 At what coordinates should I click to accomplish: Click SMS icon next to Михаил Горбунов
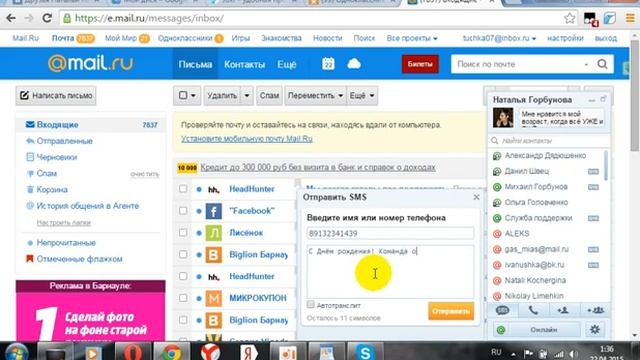(593, 187)
